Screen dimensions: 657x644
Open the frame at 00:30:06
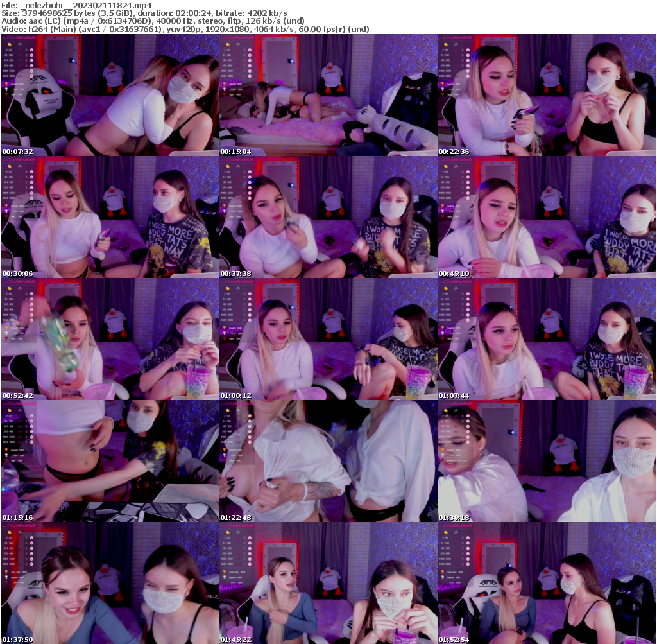(110, 217)
